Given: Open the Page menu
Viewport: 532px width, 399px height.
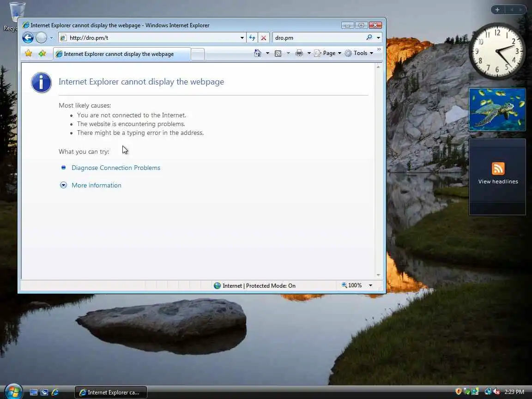Looking at the screenshot, I should pyautogui.click(x=328, y=53).
